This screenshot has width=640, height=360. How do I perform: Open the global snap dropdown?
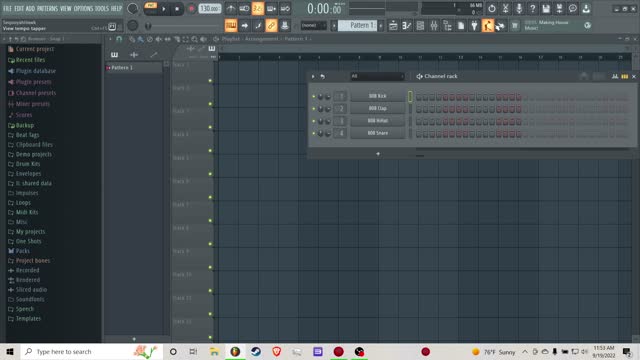[313, 25]
